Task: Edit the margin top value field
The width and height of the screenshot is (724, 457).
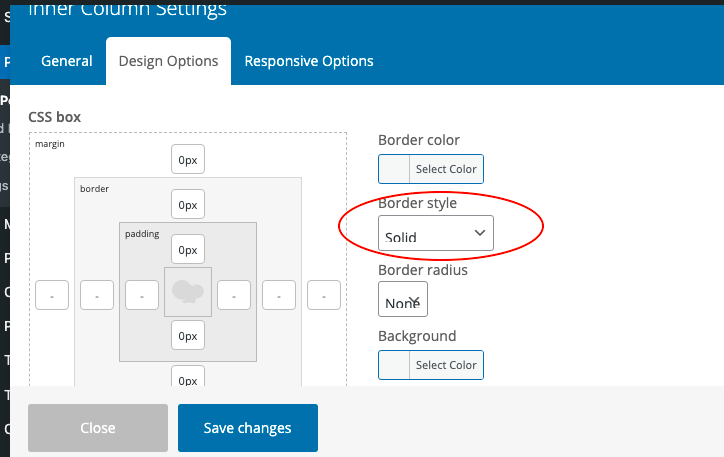Action: (188, 159)
